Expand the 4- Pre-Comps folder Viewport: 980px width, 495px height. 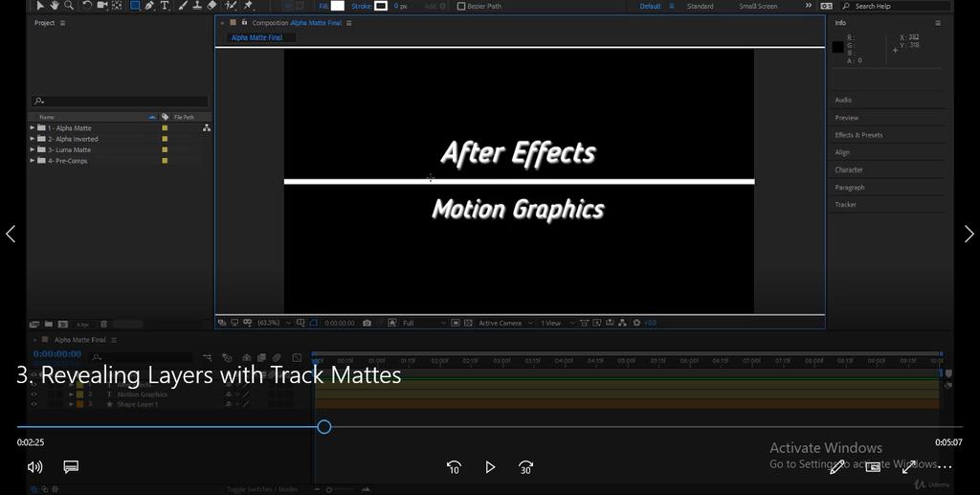tap(33, 161)
